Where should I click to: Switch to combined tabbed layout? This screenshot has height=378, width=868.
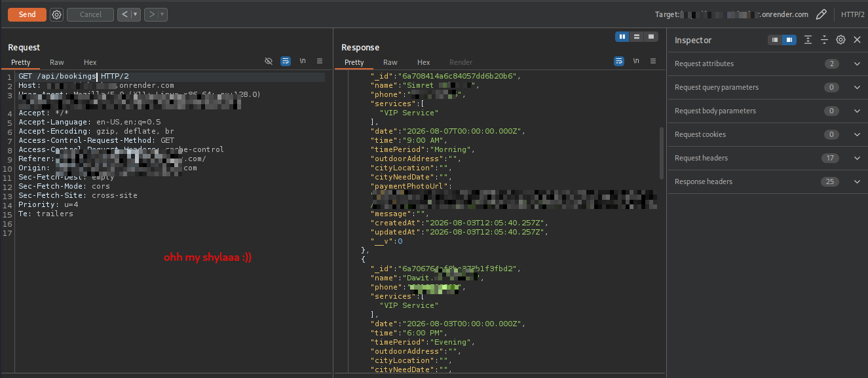point(651,37)
